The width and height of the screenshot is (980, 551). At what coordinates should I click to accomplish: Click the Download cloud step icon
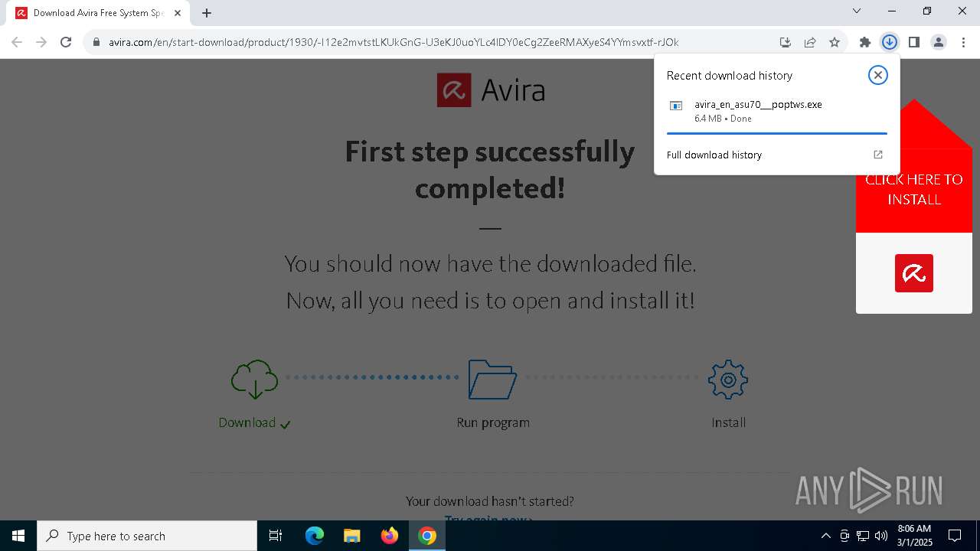coord(254,380)
